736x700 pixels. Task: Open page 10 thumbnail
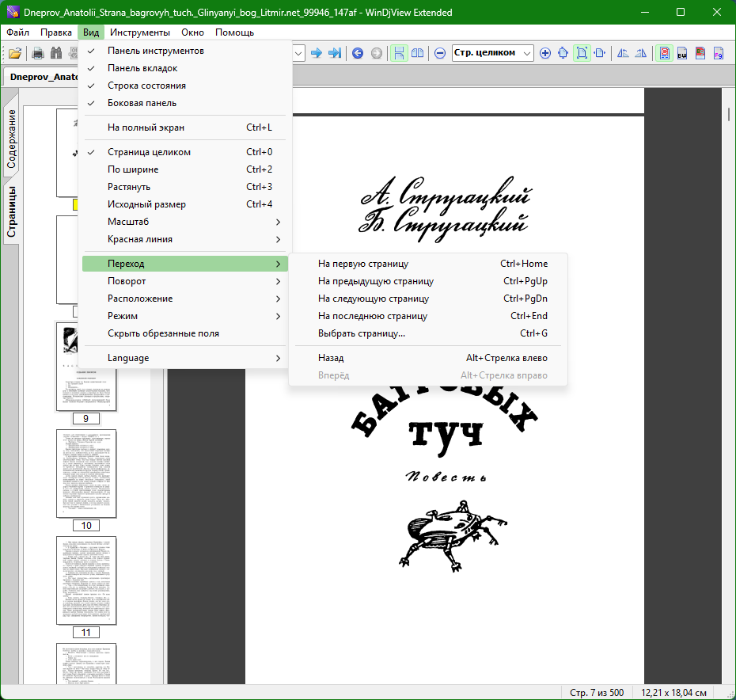pos(86,474)
